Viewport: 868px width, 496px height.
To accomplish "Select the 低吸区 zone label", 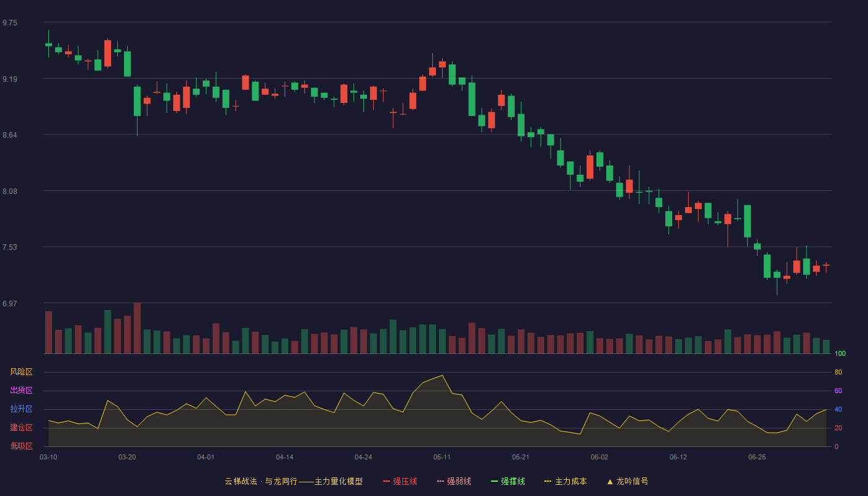I will click(x=21, y=446).
